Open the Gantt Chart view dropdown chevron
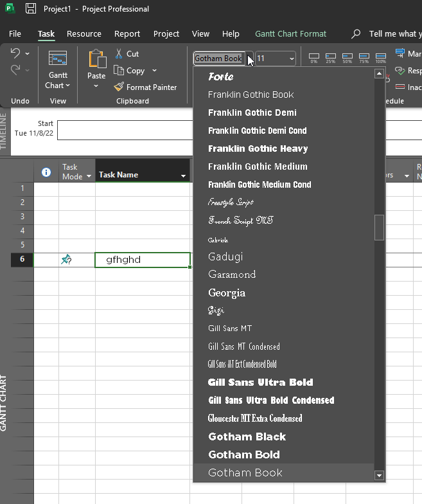 click(x=67, y=85)
